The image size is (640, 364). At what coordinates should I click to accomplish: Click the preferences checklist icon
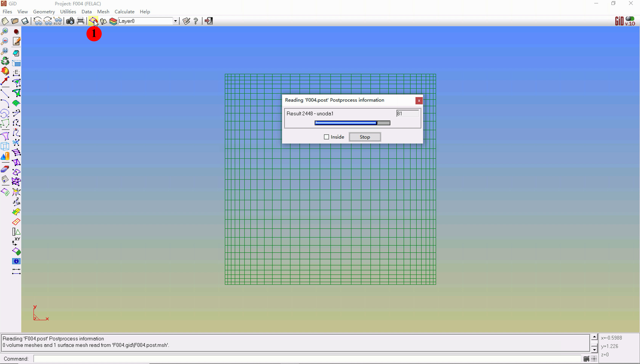coord(186,21)
